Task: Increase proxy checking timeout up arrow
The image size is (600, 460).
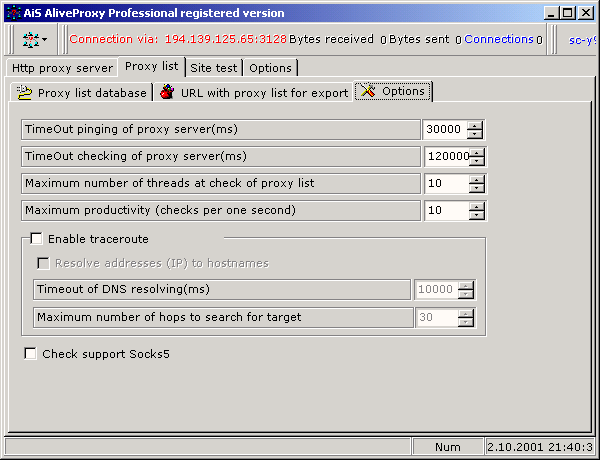Action: pos(477,152)
